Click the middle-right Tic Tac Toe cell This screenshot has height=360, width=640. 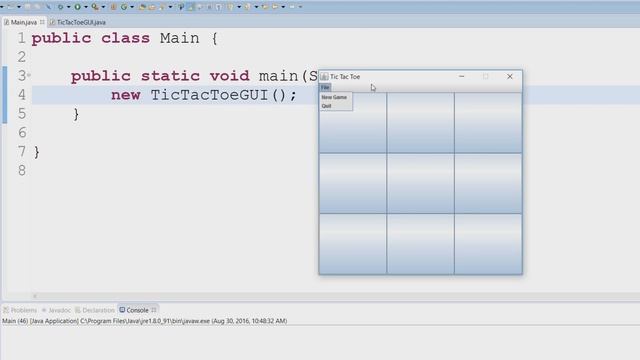point(488,183)
